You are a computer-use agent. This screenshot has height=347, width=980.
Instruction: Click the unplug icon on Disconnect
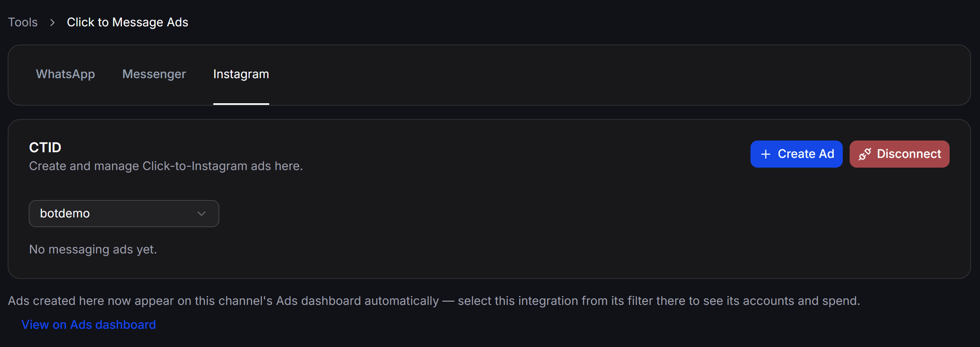pos(865,154)
